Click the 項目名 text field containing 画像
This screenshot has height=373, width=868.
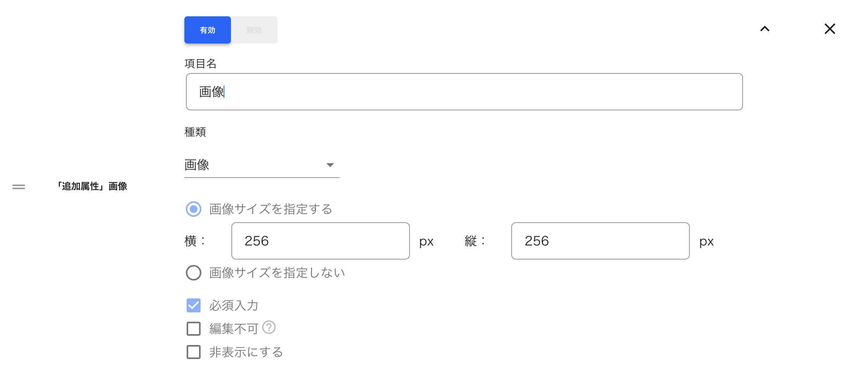point(464,92)
